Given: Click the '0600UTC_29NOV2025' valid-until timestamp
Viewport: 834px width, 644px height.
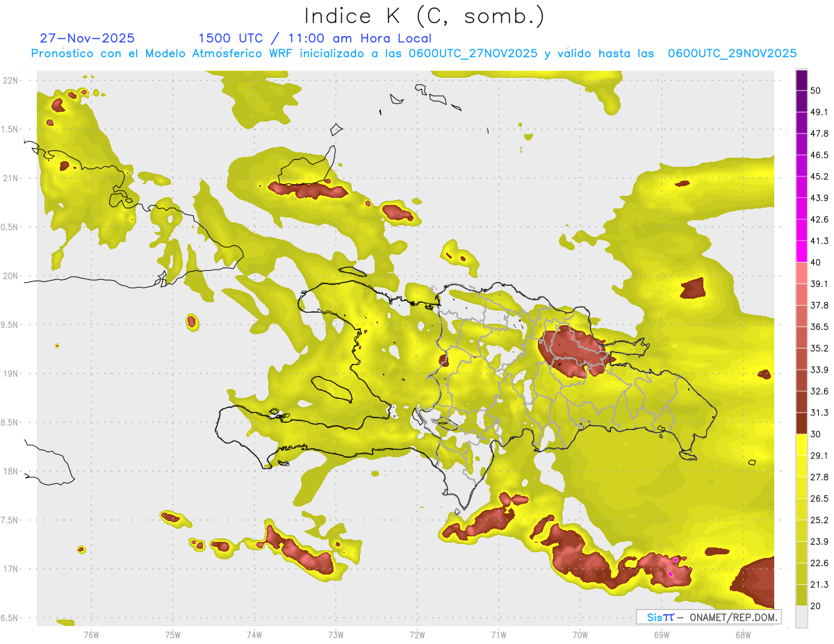Looking at the screenshot, I should [732, 53].
